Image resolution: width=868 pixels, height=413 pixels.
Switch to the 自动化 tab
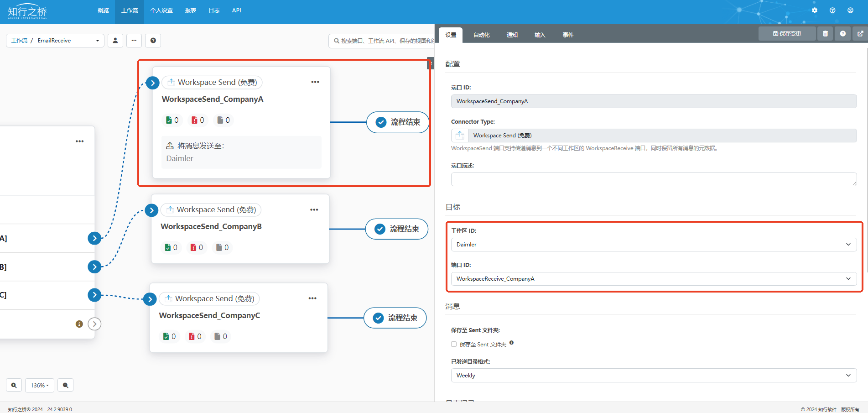pos(481,35)
